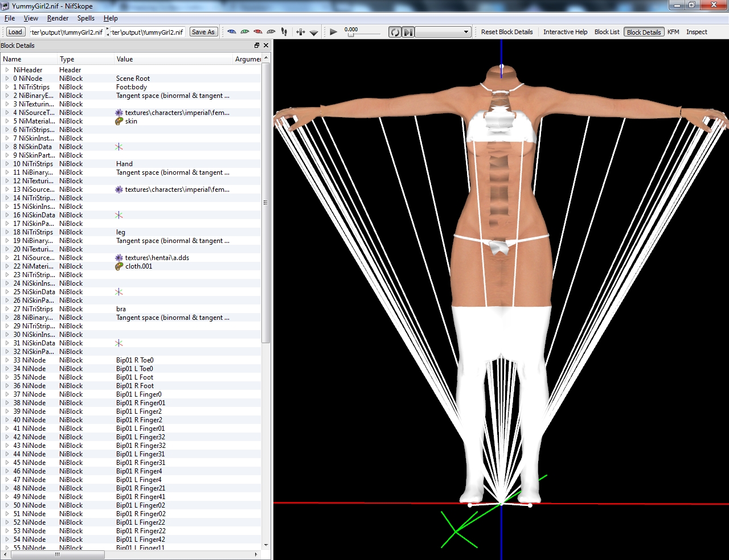
Task: Expand the 18 NiTriStrips leg row
Action: coord(7,232)
